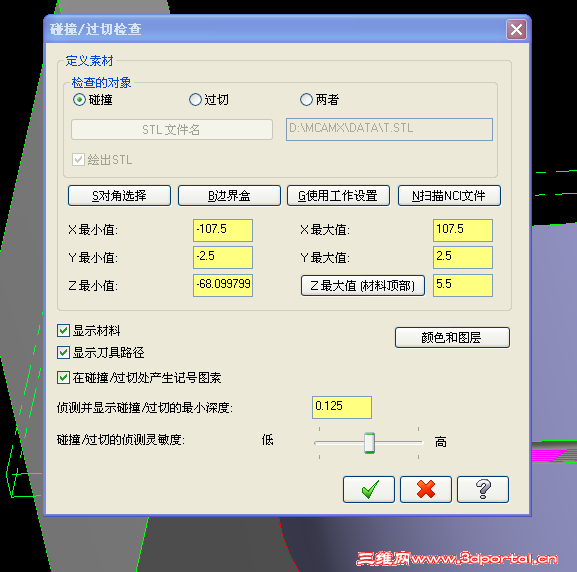Click the 定义素材 group title
The image size is (577, 572).
pyautogui.click(x=89, y=61)
